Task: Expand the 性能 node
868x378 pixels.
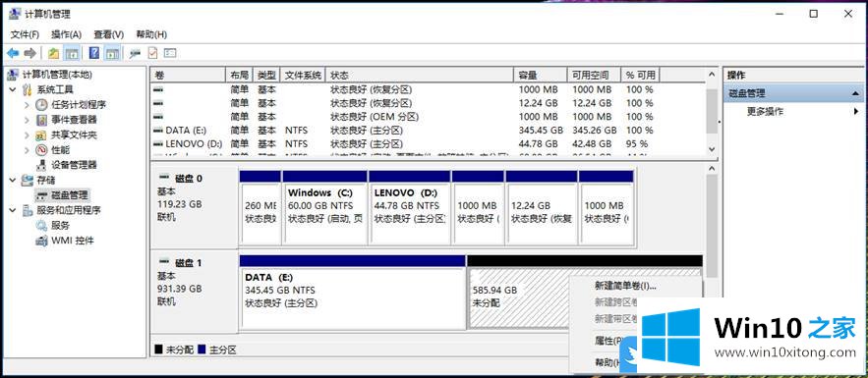Action: tap(27, 150)
